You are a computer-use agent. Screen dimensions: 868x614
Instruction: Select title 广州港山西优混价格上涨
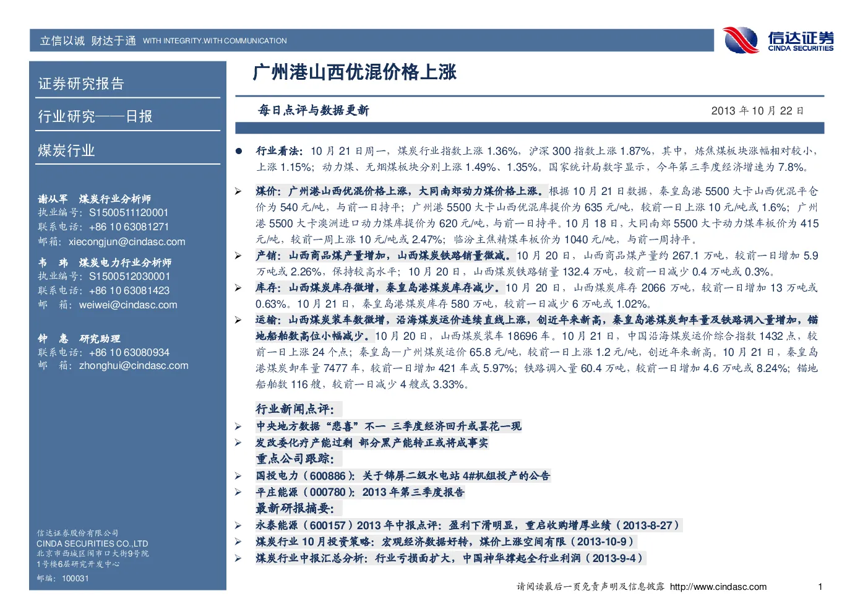point(355,72)
